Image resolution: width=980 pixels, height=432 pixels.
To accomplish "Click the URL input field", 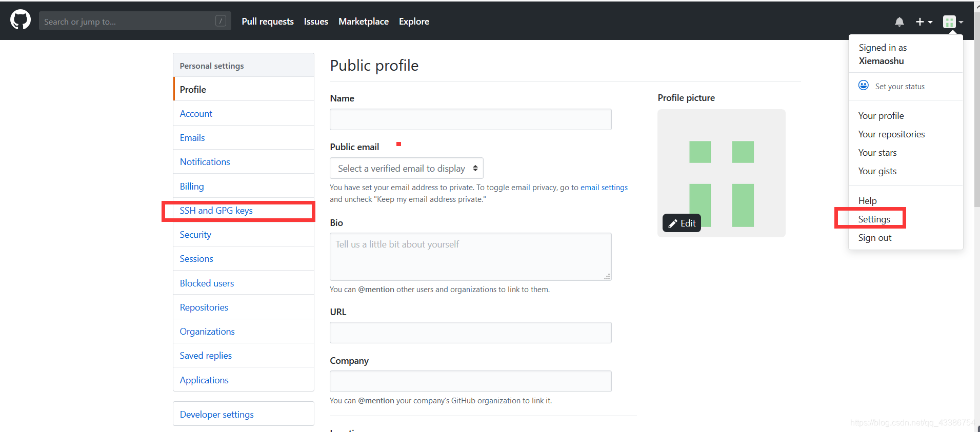I will coord(471,333).
